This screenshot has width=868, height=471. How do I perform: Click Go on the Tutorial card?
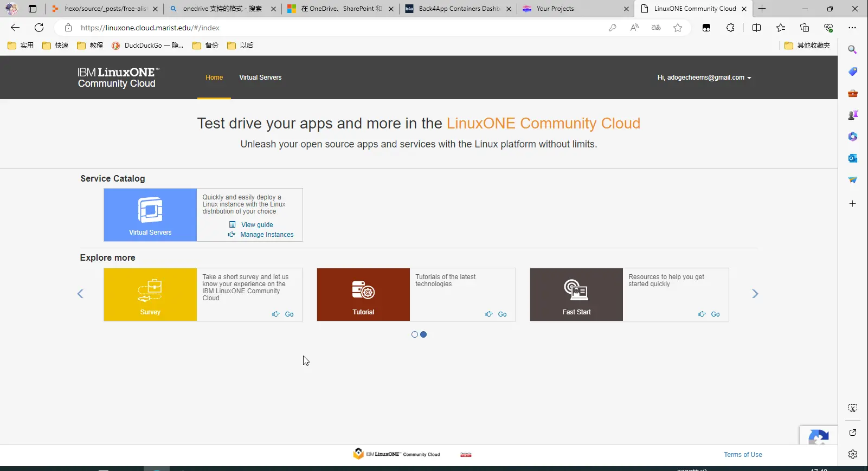[502, 314]
